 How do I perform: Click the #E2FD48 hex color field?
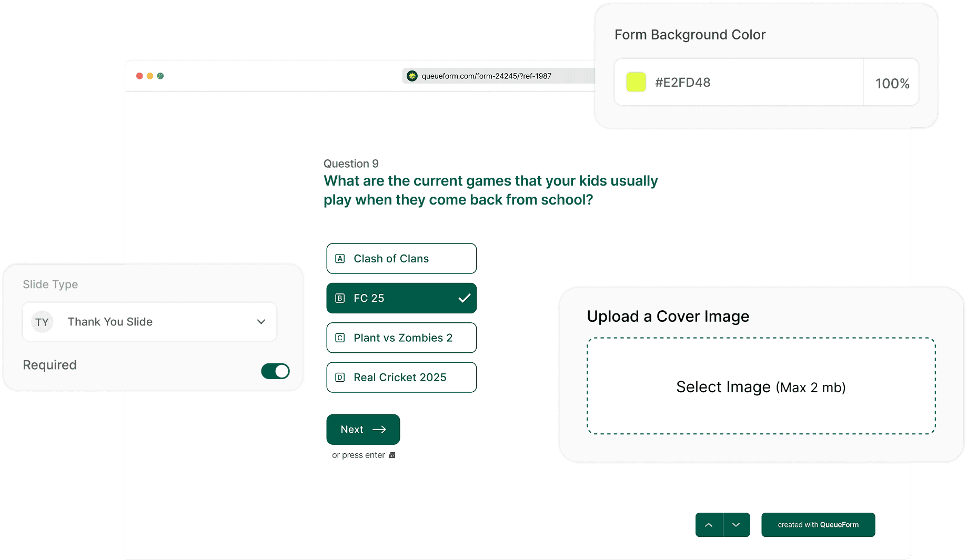[x=739, y=82]
